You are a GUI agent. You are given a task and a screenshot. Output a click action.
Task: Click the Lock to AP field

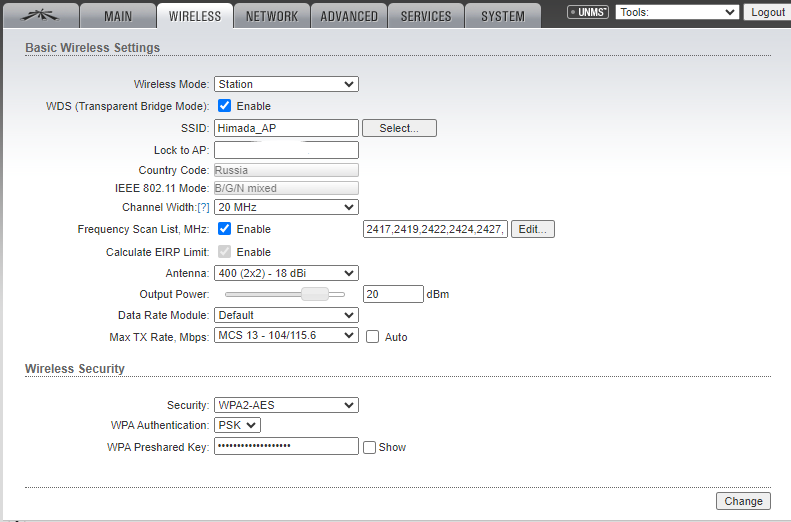point(286,150)
